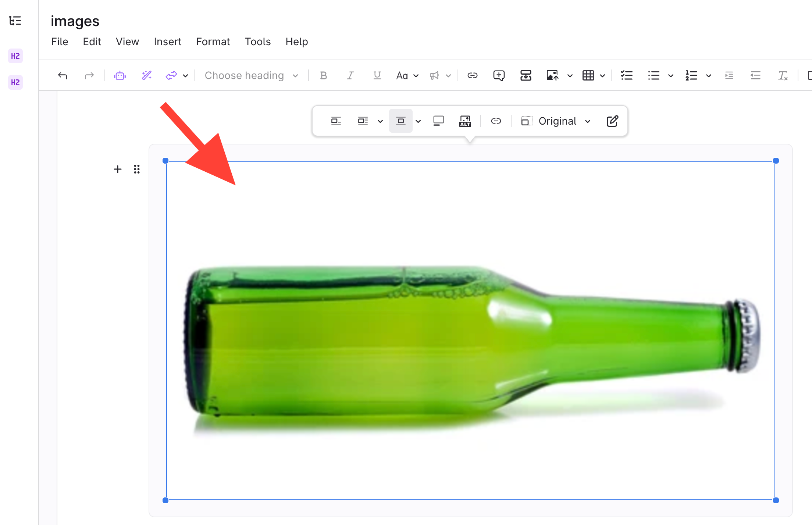The image size is (812, 525).
Task: Click the change image text alternative icon
Action: tap(465, 121)
